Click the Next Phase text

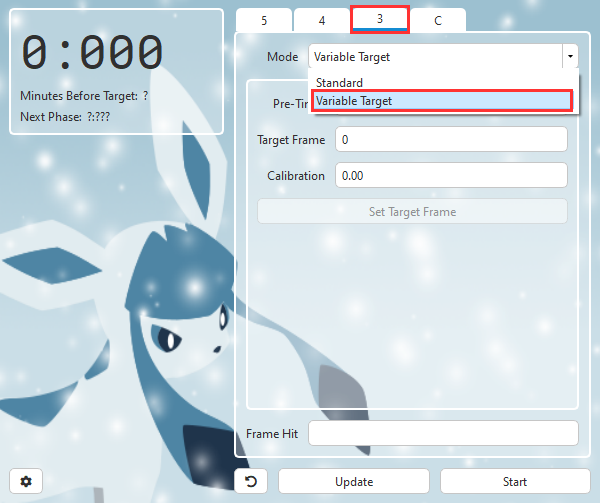tap(65, 116)
